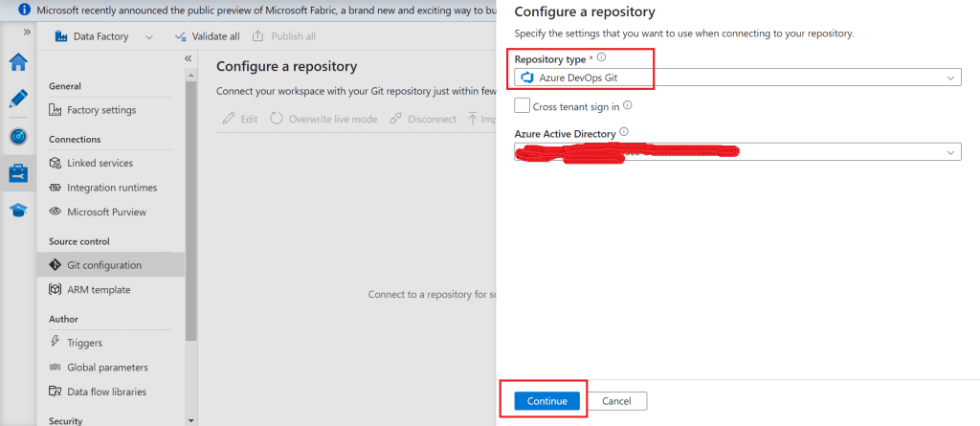Open the Azure Active Directory dropdown
Screen dimensions: 980x426
[737, 152]
